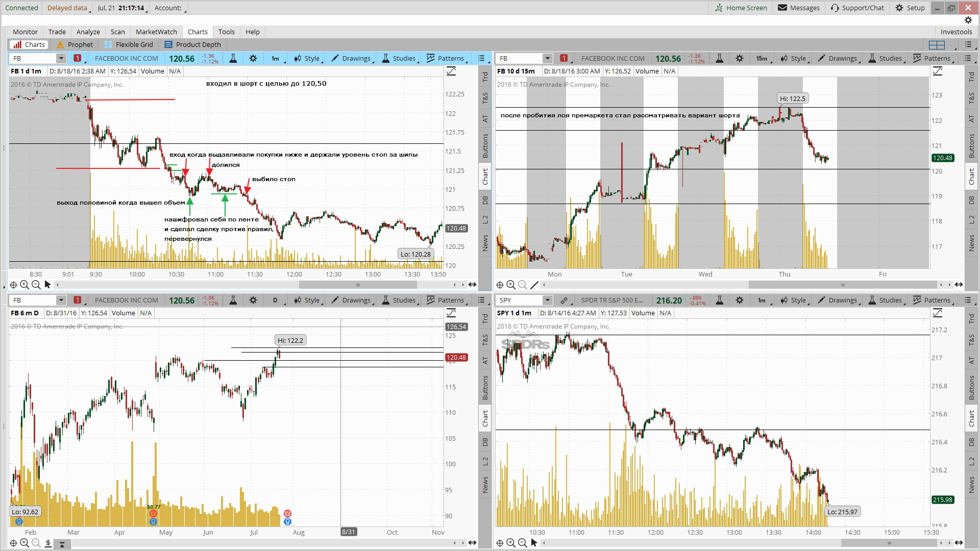
Task: Select pointer cursor tool under SPY chart
Action: pos(534,543)
